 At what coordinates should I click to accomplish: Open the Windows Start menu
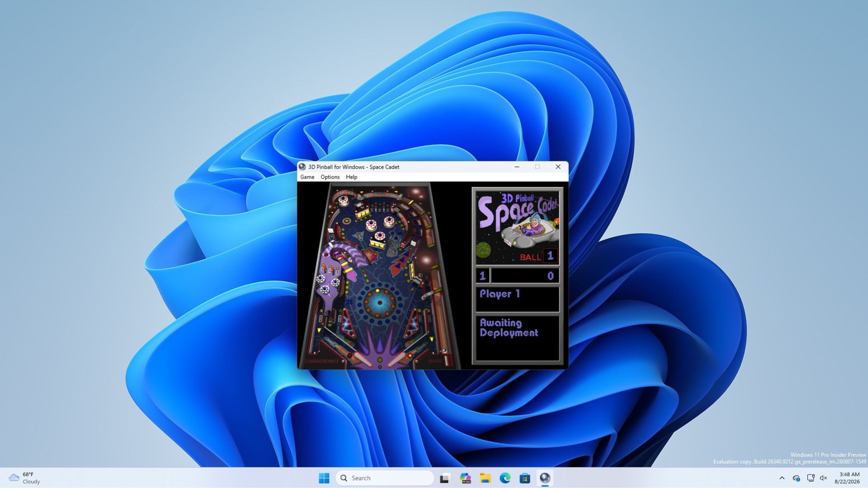[x=324, y=478]
